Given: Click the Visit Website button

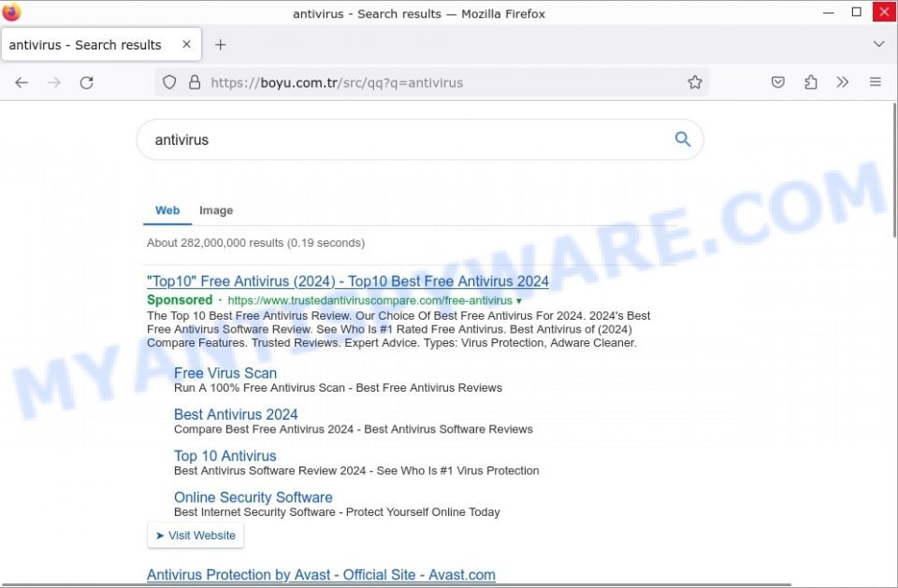Looking at the screenshot, I should 196,536.
